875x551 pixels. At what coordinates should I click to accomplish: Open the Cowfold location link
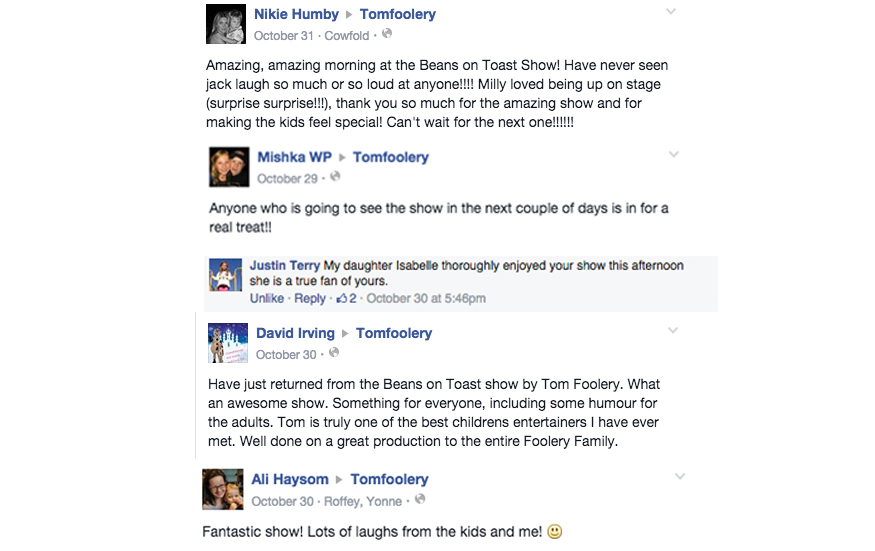[349, 36]
